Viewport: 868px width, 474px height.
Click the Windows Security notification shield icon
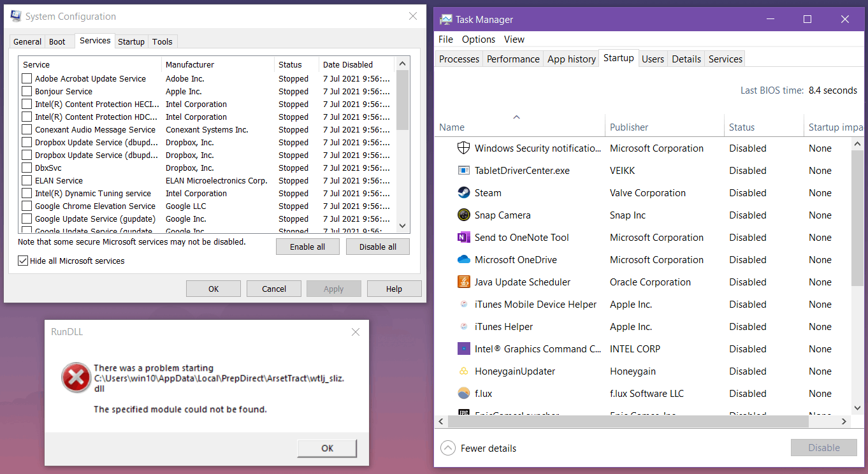point(464,148)
